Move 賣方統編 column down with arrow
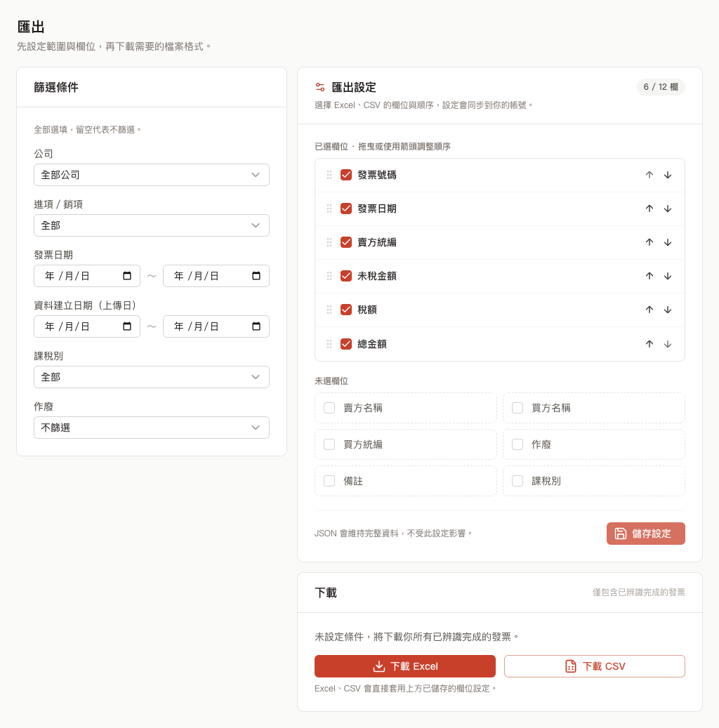The height and width of the screenshot is (728, 719). click(668, 242)
